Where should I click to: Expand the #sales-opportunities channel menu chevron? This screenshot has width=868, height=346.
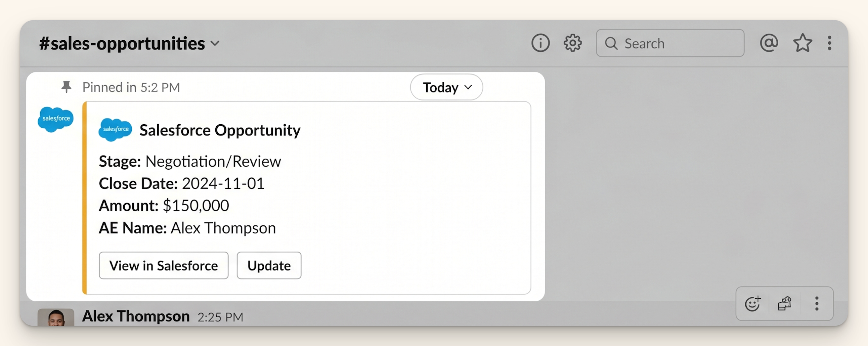click(215, 43)
